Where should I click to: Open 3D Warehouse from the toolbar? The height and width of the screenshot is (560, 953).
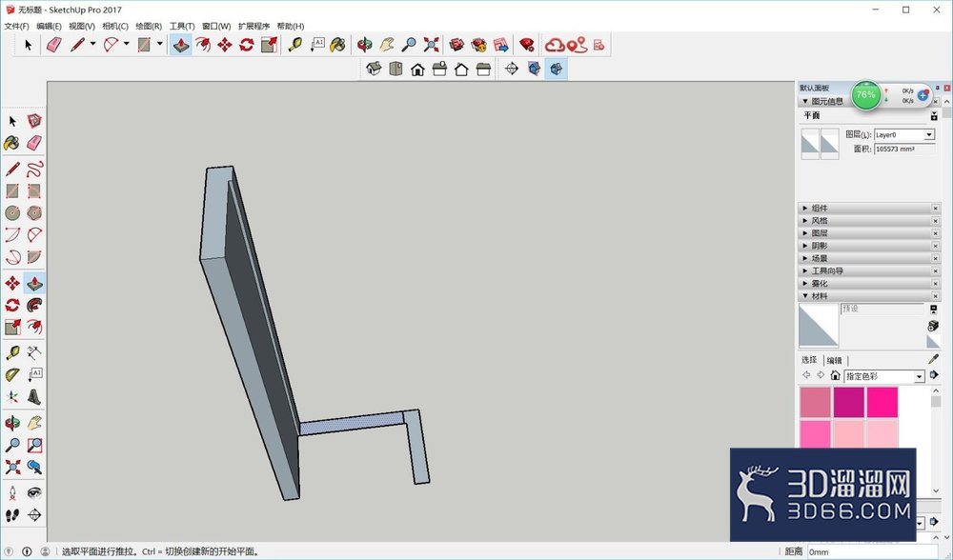click(x=457, y=45)
